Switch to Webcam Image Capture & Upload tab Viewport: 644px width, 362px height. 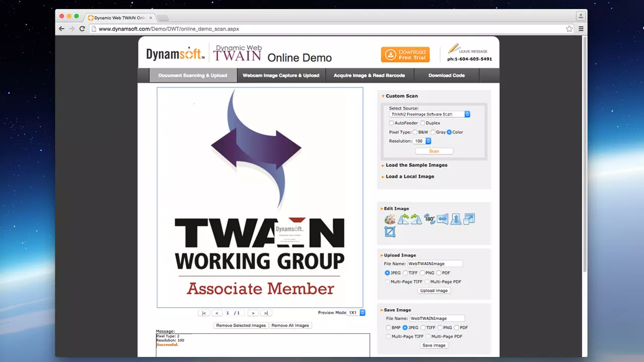click(281, 75)
